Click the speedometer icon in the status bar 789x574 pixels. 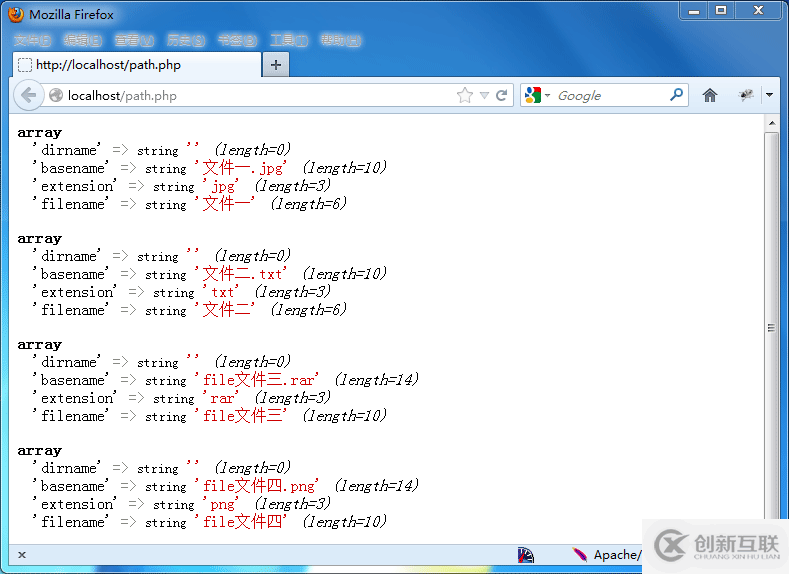pos(526,555)
